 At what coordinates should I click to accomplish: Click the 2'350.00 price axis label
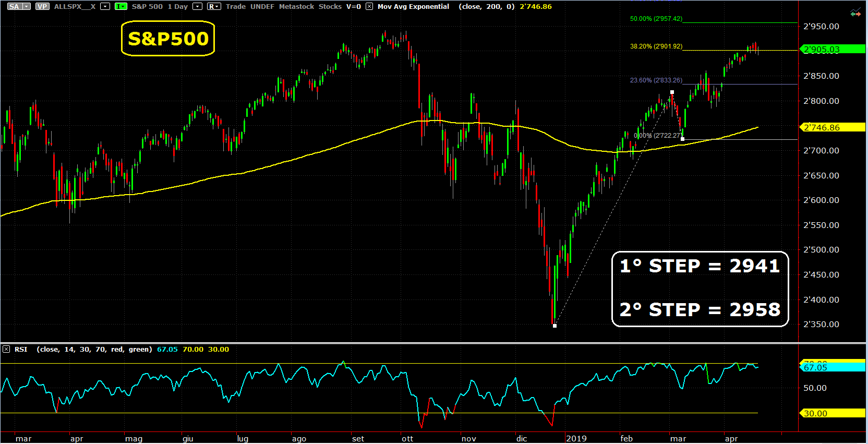pyautogui.click(x=821, y=325)
